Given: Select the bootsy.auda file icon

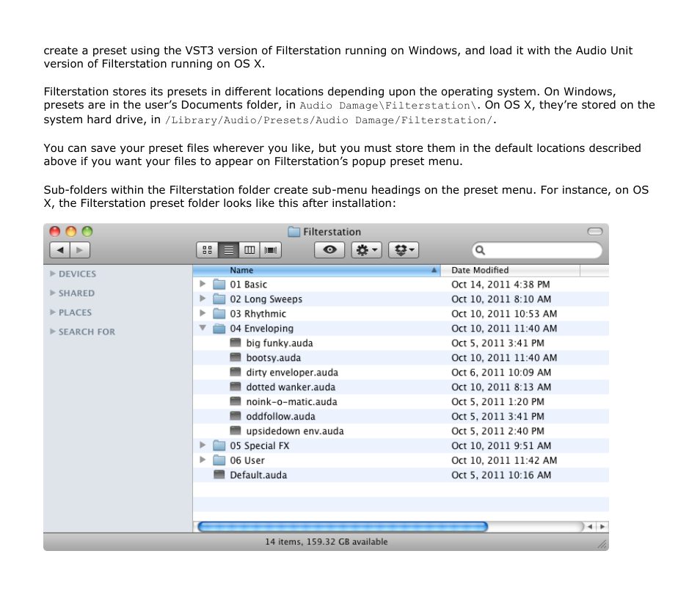Looking at the screenshot, I should pyautogui.click(x=236, y=357).
